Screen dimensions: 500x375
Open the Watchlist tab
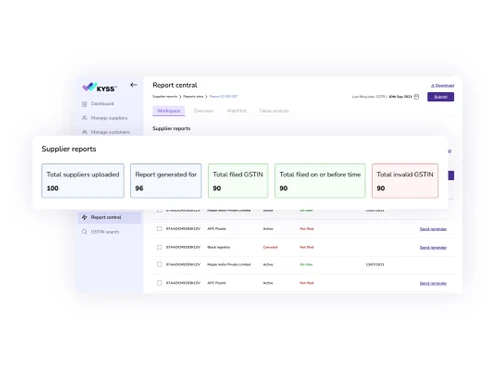(x=236, y=111)
